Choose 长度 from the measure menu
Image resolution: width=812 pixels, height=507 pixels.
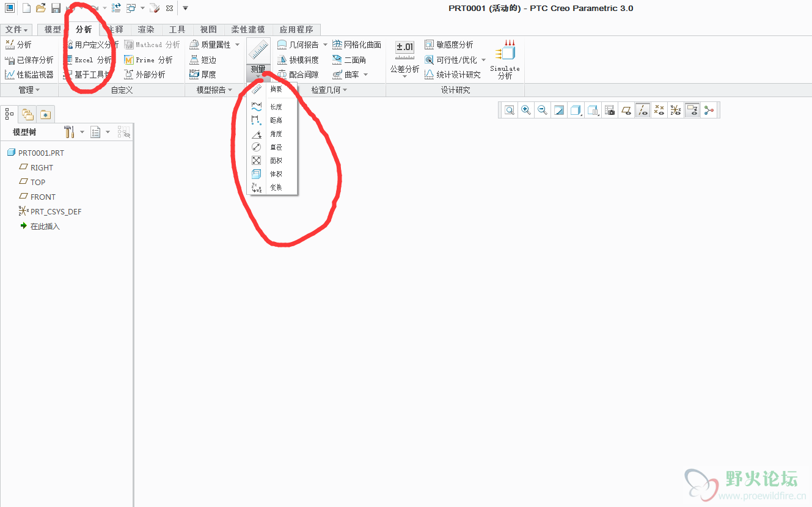tap(272, 107)
